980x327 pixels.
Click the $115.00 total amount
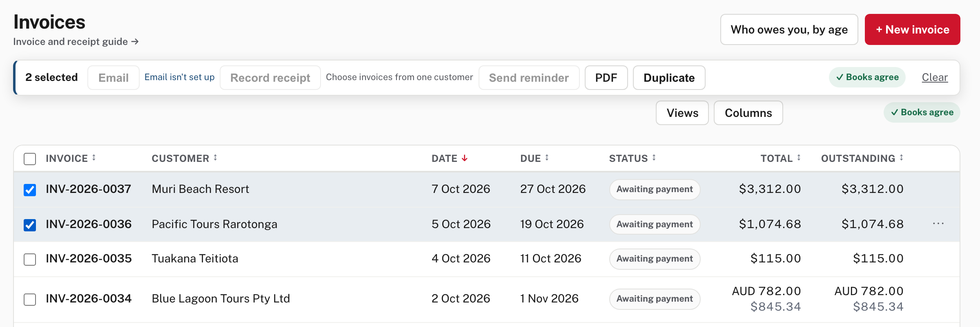pos(776,258)
